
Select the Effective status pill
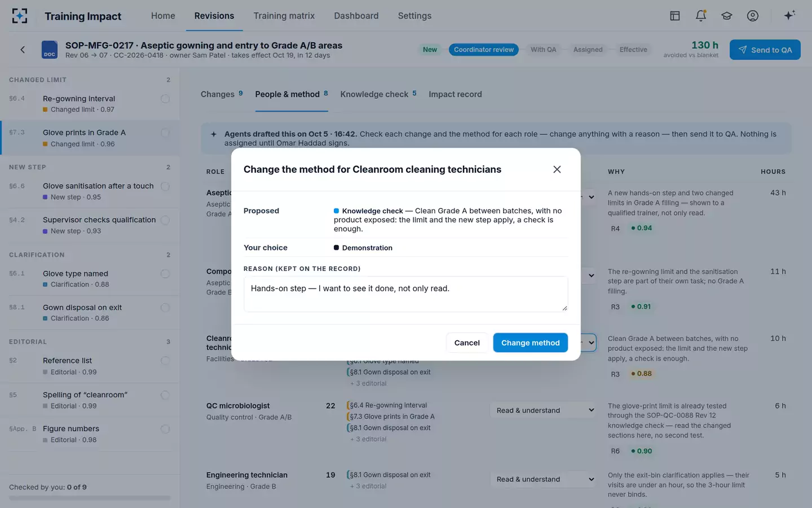633,50
